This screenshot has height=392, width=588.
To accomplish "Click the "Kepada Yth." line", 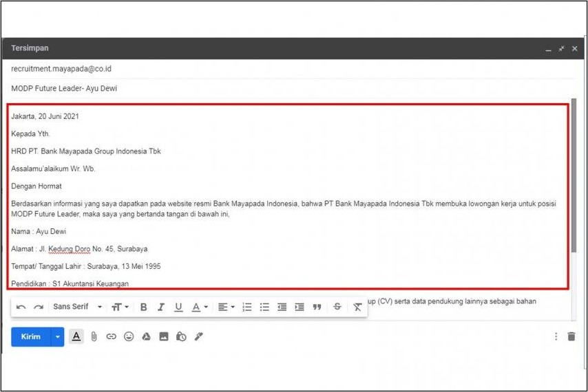I will point(30,134).
